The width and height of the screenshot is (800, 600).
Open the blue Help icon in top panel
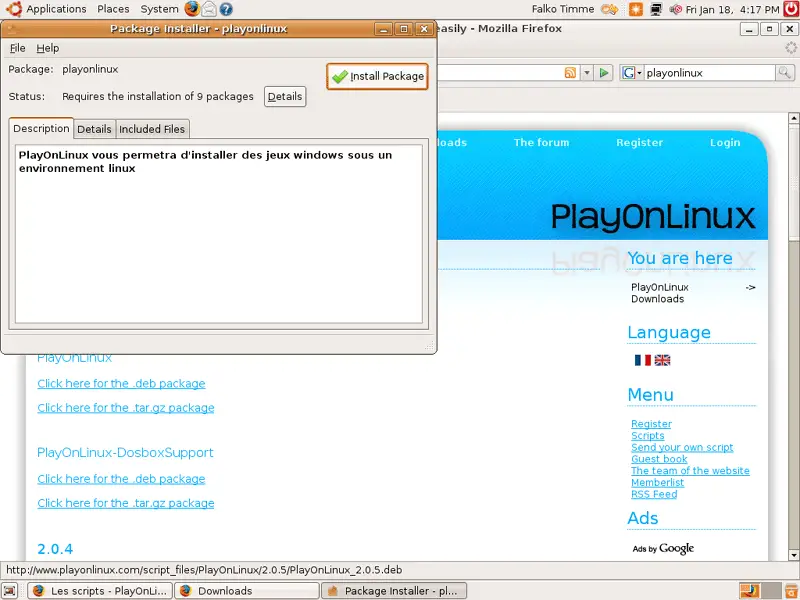(226, 9)
